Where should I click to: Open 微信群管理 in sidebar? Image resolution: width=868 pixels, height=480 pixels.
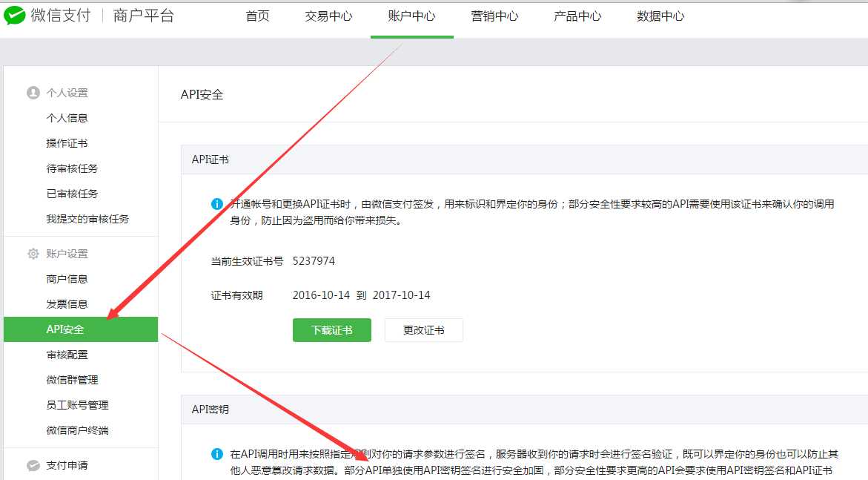pos(72,380)
